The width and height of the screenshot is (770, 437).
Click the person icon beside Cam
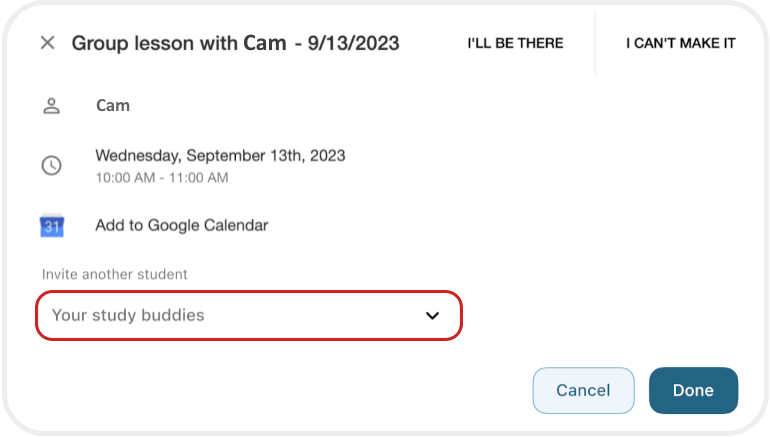tap(51, 105)
